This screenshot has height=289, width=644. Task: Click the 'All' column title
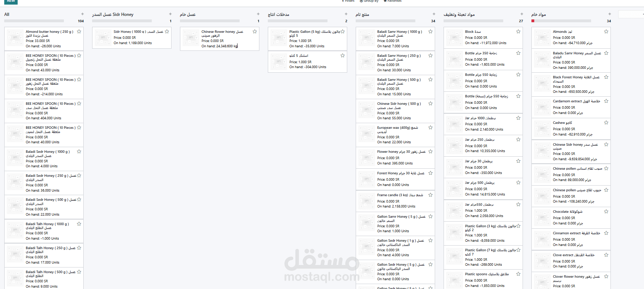pos(7,14)
